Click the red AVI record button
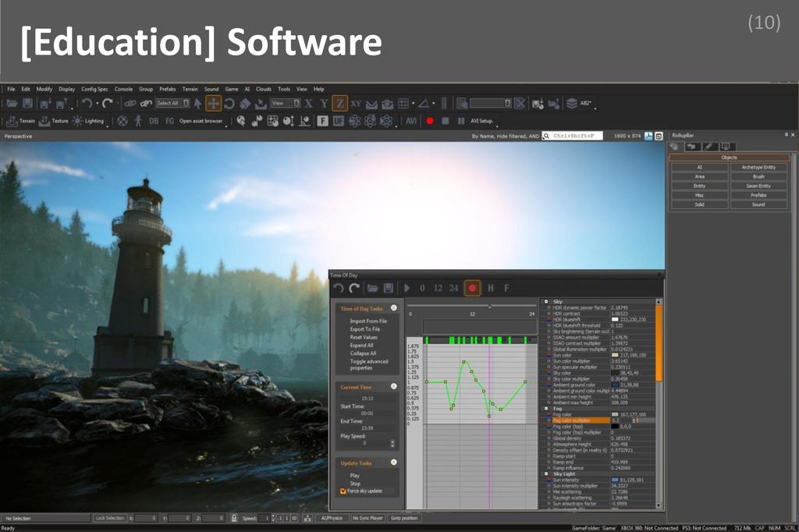This screenshot has height=532, width=799. click(429, 121)
